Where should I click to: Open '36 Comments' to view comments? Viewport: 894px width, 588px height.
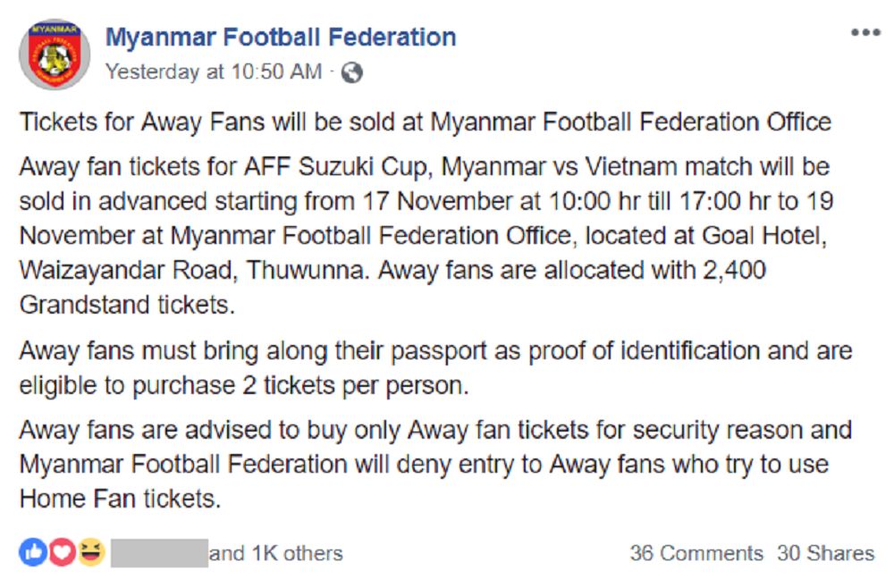pos(697,553)
